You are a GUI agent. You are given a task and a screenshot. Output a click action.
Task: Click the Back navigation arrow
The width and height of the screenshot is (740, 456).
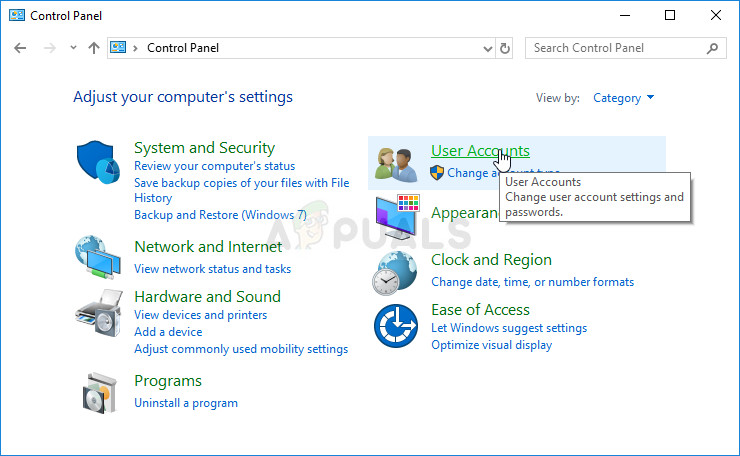tap(20, 48)
